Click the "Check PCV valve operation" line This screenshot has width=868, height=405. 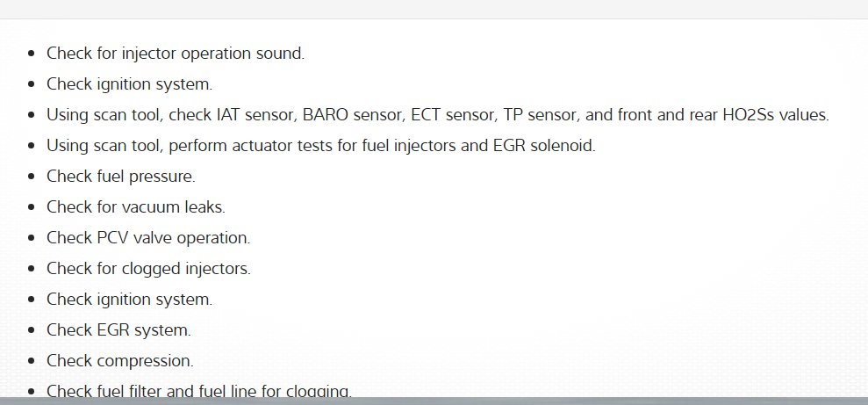coord(148,238)
